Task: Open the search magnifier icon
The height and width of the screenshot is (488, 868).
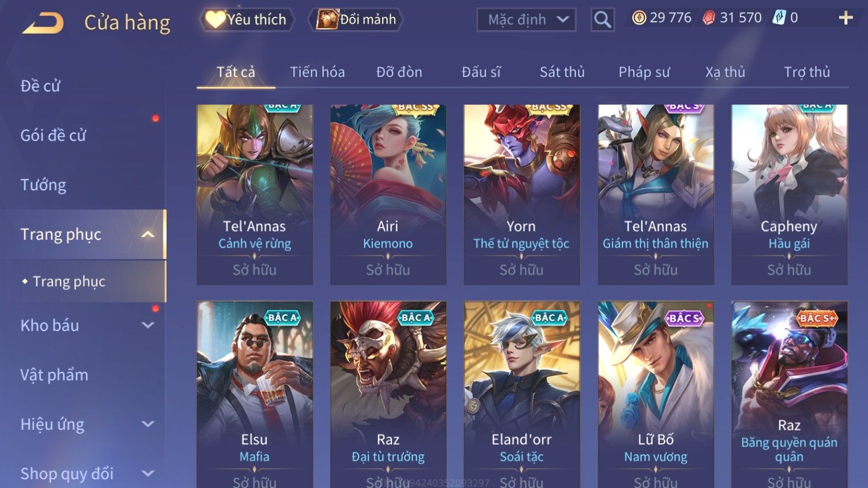Action: [x=602, y=20]
